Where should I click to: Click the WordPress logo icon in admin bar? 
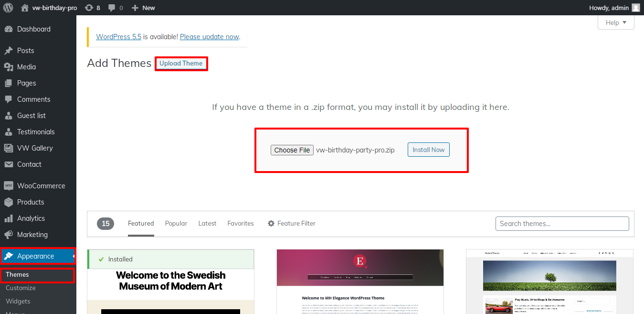coord(8,8)
